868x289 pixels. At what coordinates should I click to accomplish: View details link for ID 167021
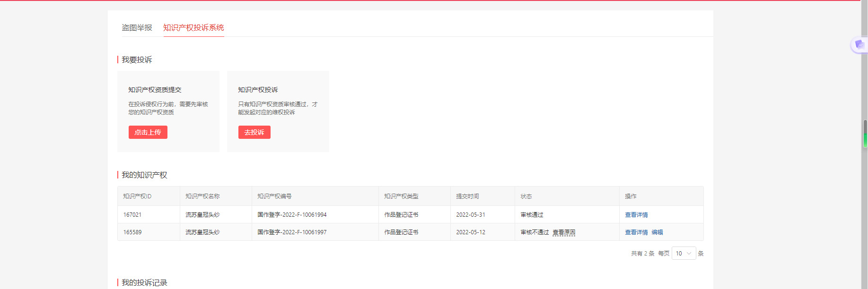coord(636,215)
